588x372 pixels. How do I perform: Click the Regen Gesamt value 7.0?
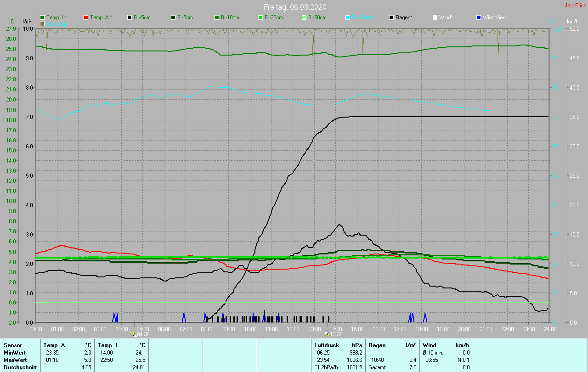coord(413,367)
